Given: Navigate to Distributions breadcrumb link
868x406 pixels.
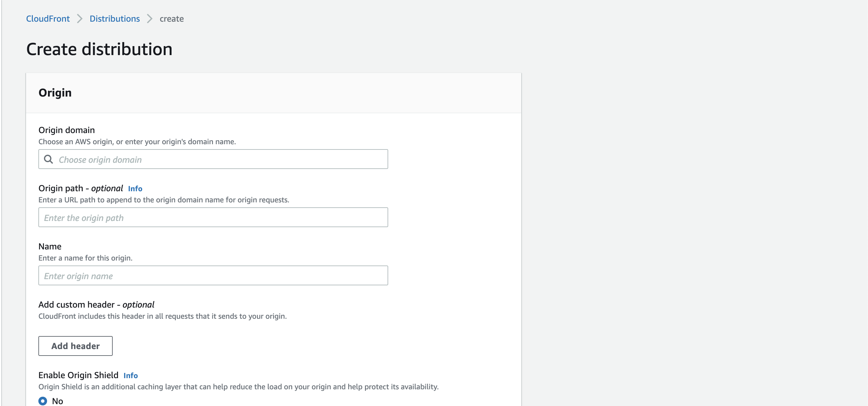Looking at the screenshot, I should point(115,19).
